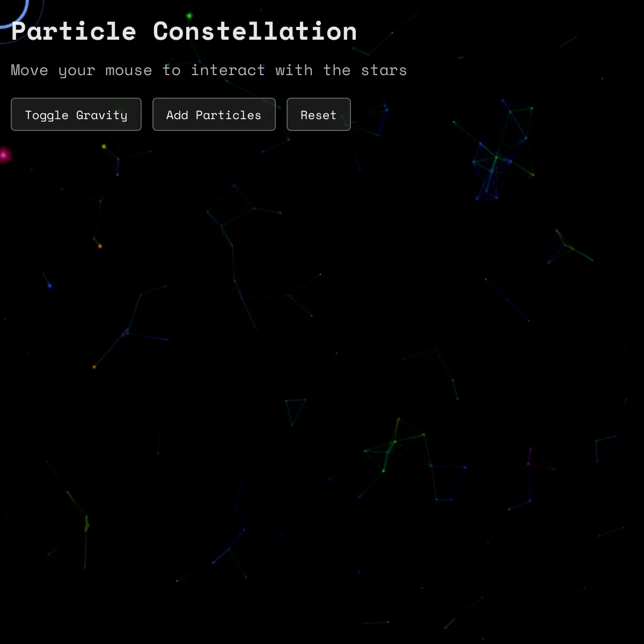Click the Particle Constellation title
The width and height of the screenshot is (644, 644).
pyautogui.click(x=184, y=31)
